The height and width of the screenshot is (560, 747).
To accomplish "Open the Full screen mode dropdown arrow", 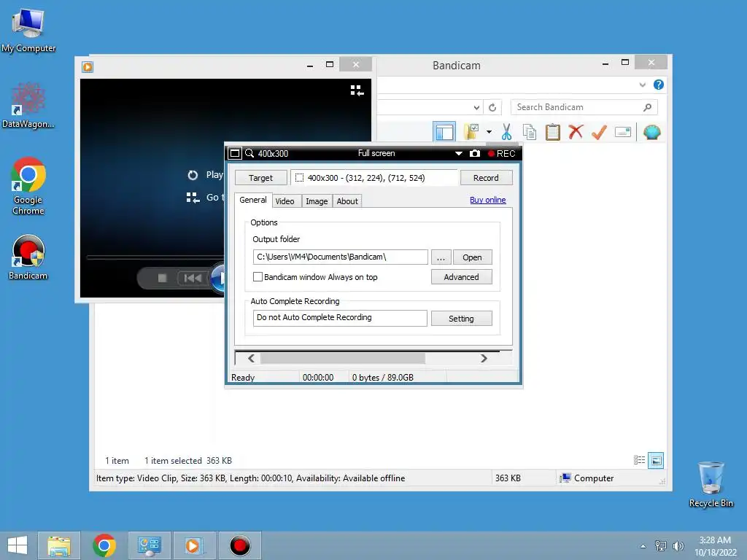I will click(x=458, y=153).
